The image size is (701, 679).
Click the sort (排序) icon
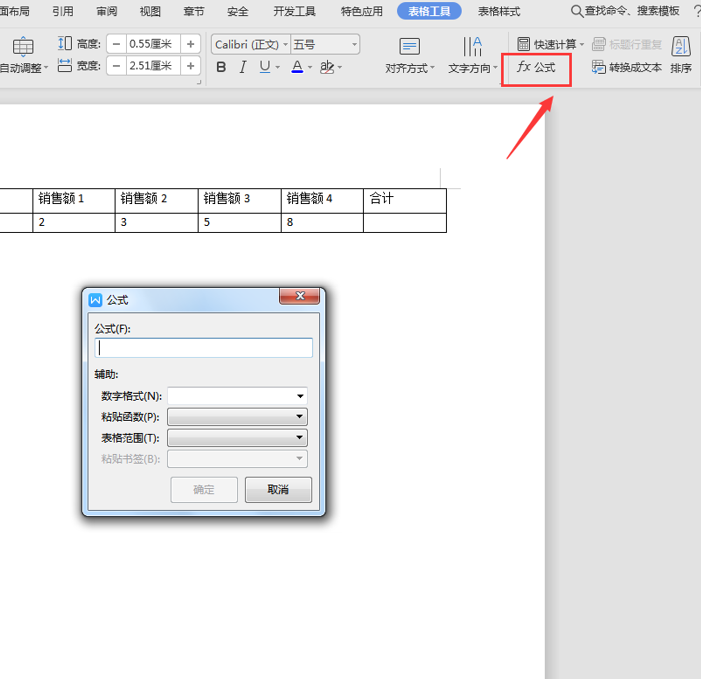[681, 46]
